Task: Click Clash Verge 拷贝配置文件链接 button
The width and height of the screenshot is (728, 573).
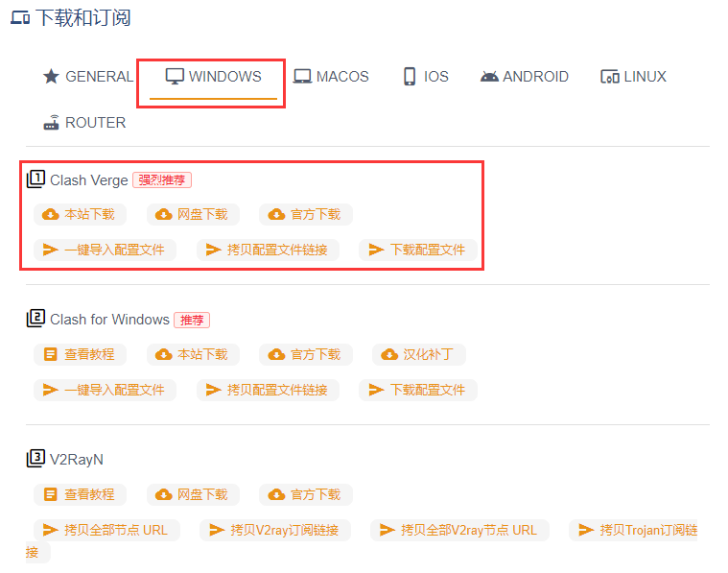Action: point(268,250)
